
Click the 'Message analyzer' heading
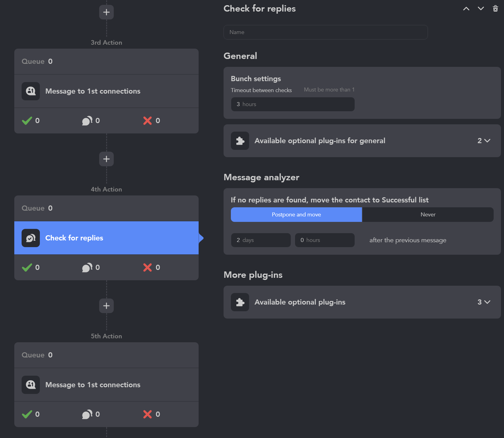pos(262,177)
